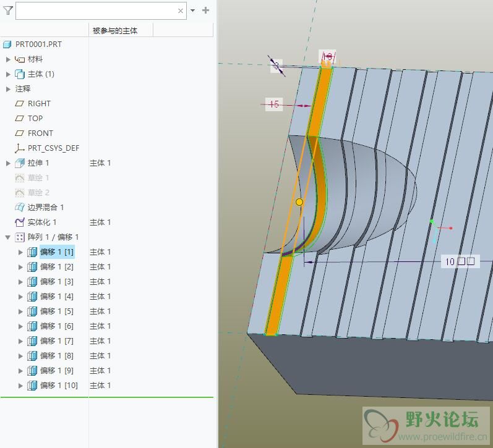
Task: Open the search filter dropdown arrow
Action: click(193, 11)
